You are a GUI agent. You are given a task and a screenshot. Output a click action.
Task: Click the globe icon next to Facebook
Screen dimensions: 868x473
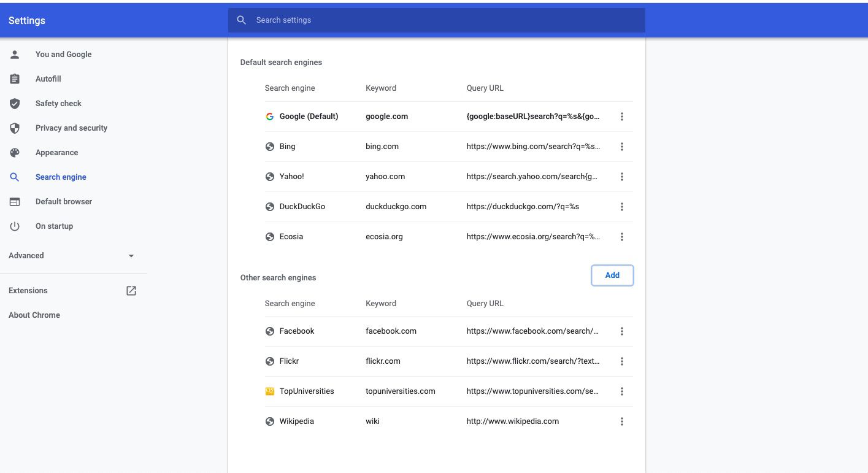[x=269, y=331]
